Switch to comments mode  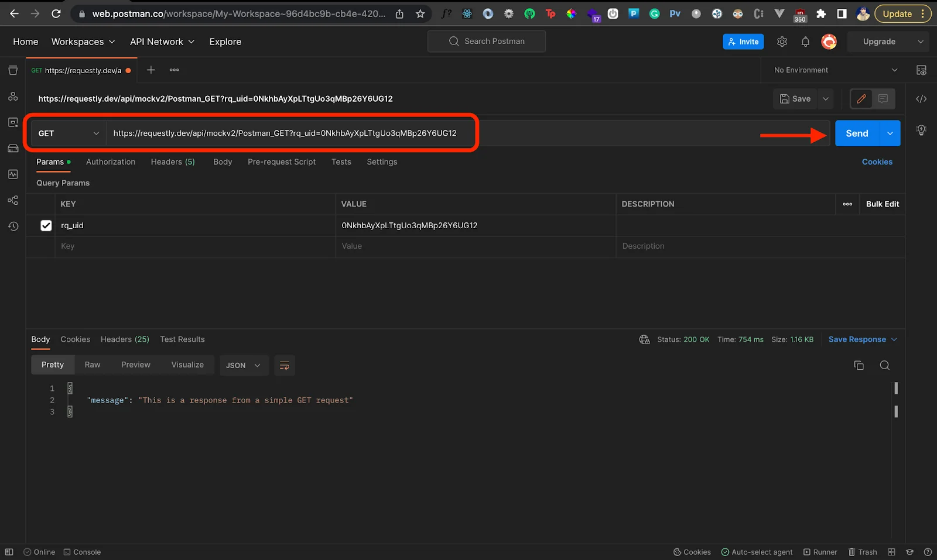point(883,99)
